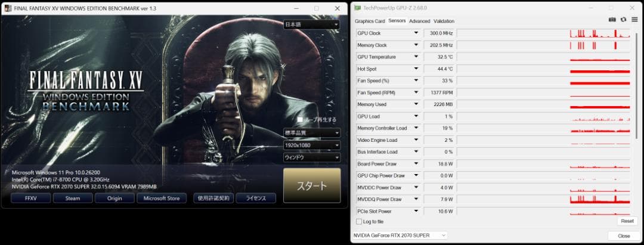
Task: Expand the GPU Load sensor dropdown arrow
Action: pos(416,116)
